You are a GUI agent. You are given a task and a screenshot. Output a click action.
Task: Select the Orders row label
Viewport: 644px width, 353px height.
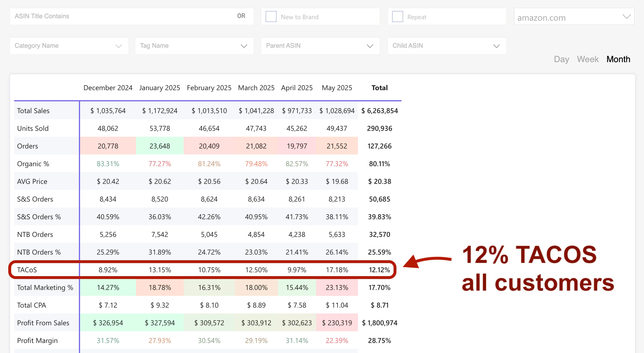click(27, 146)
